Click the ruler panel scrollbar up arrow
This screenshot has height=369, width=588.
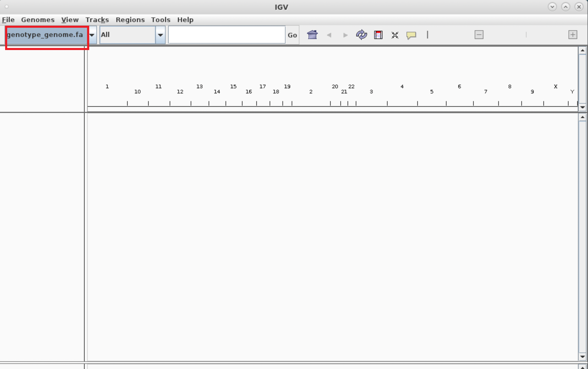(x=582, y=51)
